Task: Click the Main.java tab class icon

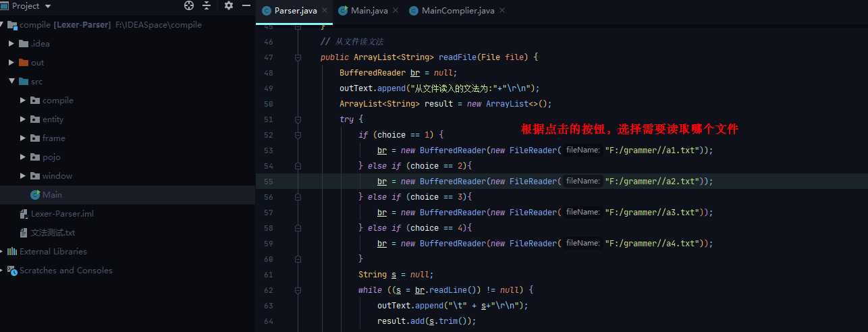Action: [x=344, y=11]
